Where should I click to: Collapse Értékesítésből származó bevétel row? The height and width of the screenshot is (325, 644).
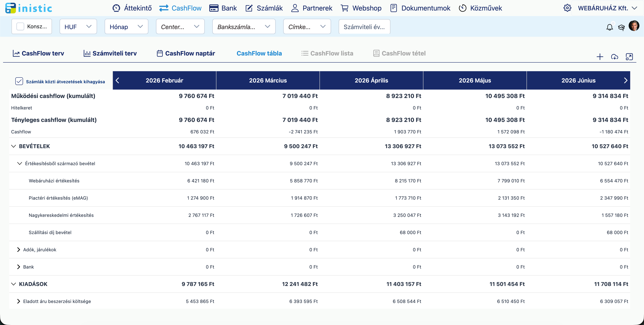click(20, 163)
